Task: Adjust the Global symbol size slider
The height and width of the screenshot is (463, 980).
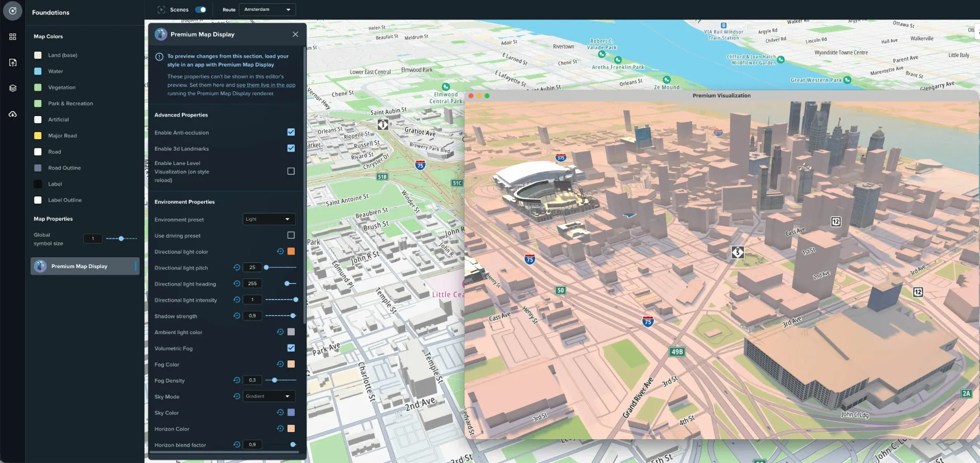Action: tap(122, 239)
